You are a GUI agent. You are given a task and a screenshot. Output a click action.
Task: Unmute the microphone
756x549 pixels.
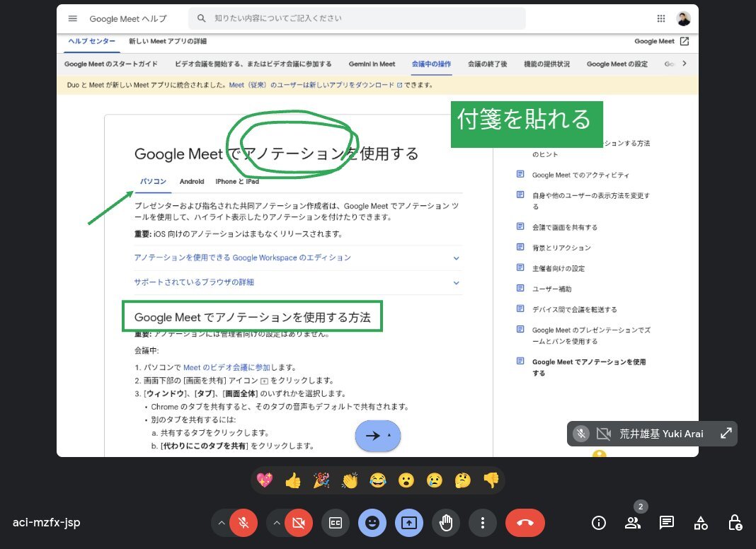tap(244, 523)
